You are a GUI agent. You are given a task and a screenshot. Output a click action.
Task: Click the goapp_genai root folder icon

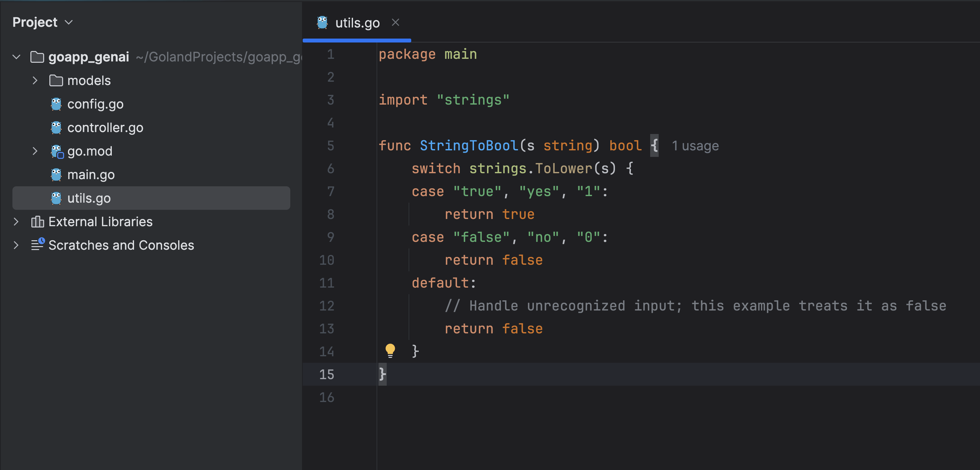tap(37, 57)
